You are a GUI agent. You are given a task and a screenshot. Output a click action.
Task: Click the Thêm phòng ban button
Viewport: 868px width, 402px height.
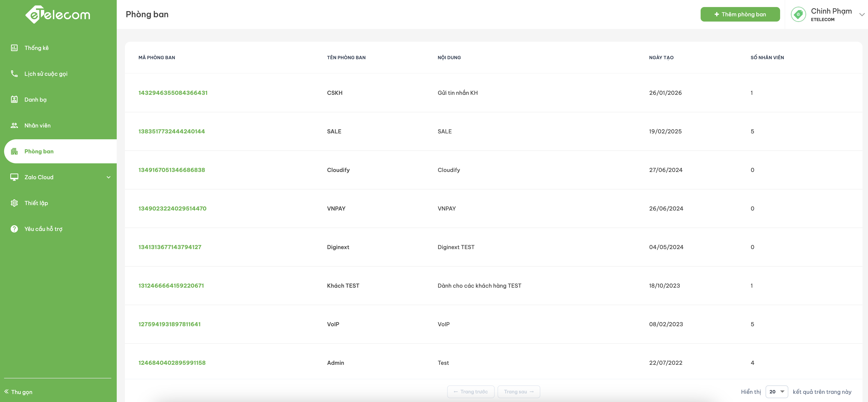click(740, 14)
